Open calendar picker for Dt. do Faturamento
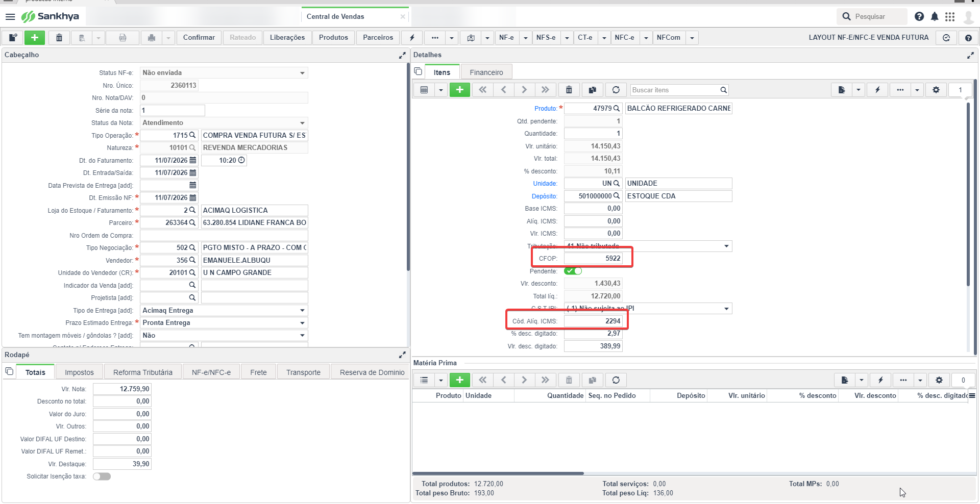 (x=192, y=160)
